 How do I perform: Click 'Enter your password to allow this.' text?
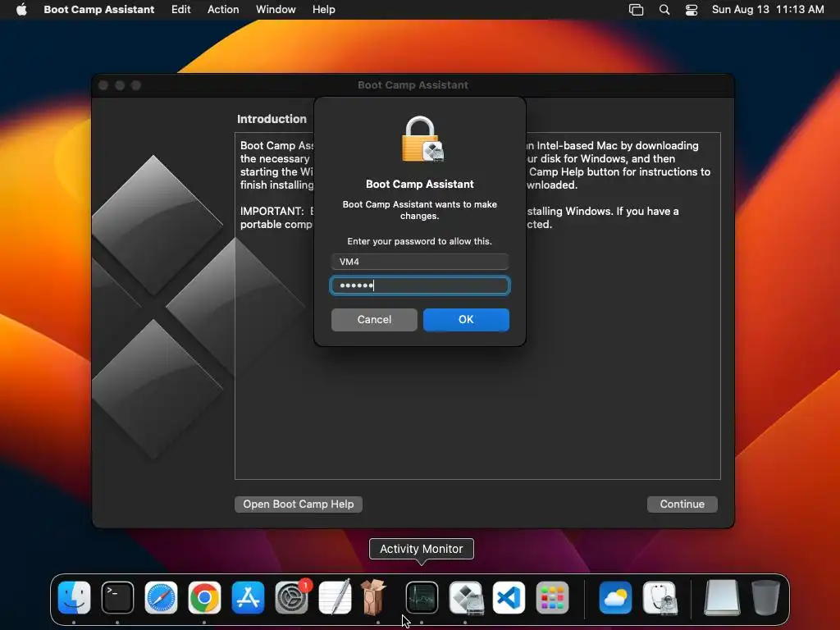(419, 242)
